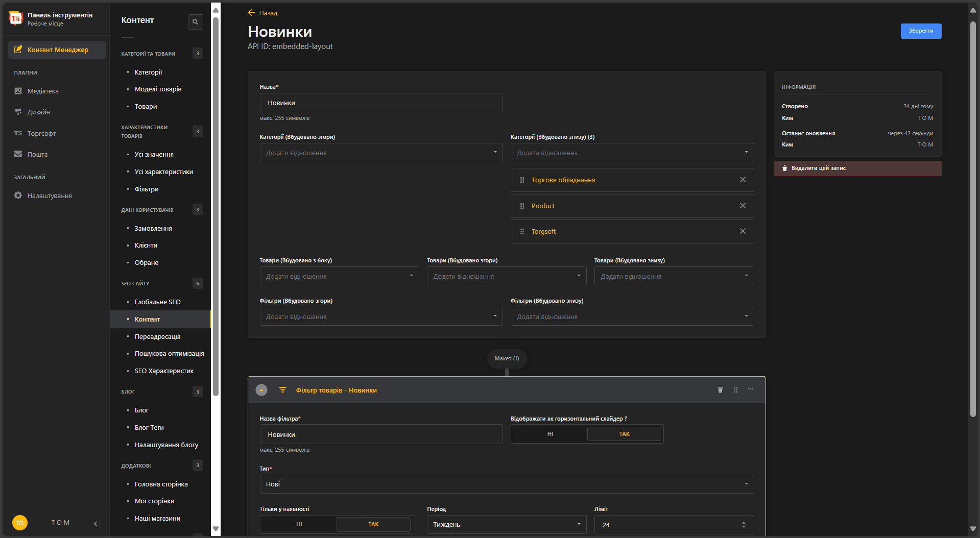Image resolution: width=980 pixels, height=538 pixels.
Task: Remove Product relation with X
Action: click(743, 206)
